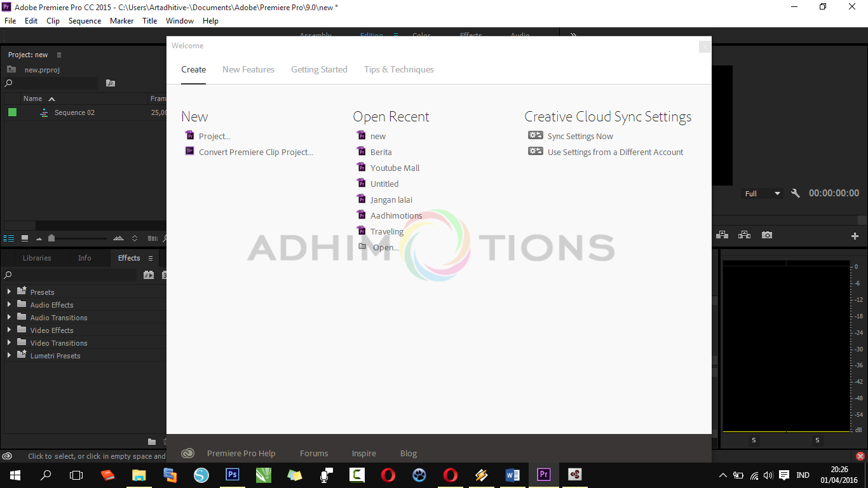This screenshot has height=488, width=868.
Task: Open the sort icons button in Project panel
Action: coord(135,238)
